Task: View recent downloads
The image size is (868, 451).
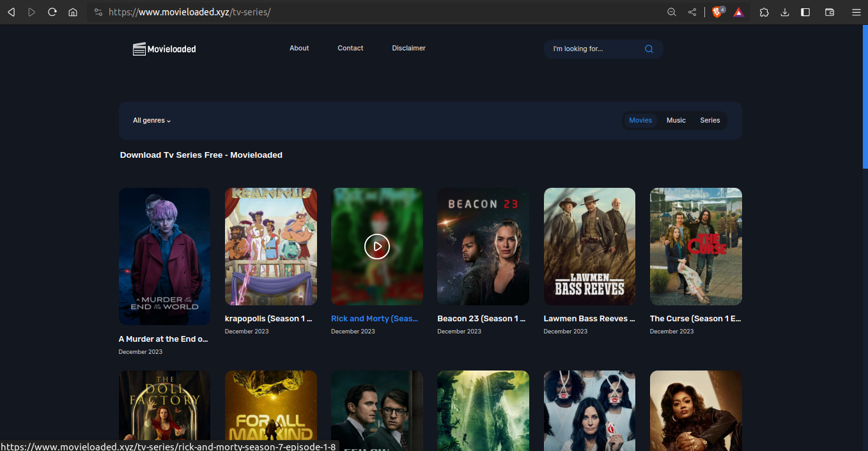Action: 785,11
